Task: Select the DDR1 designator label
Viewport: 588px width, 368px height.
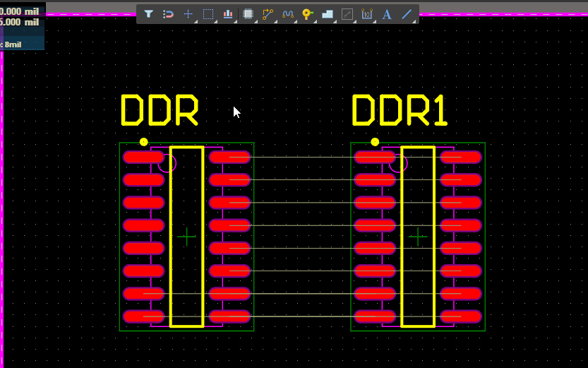Action: pyautogui.click(x=400, y=111)
